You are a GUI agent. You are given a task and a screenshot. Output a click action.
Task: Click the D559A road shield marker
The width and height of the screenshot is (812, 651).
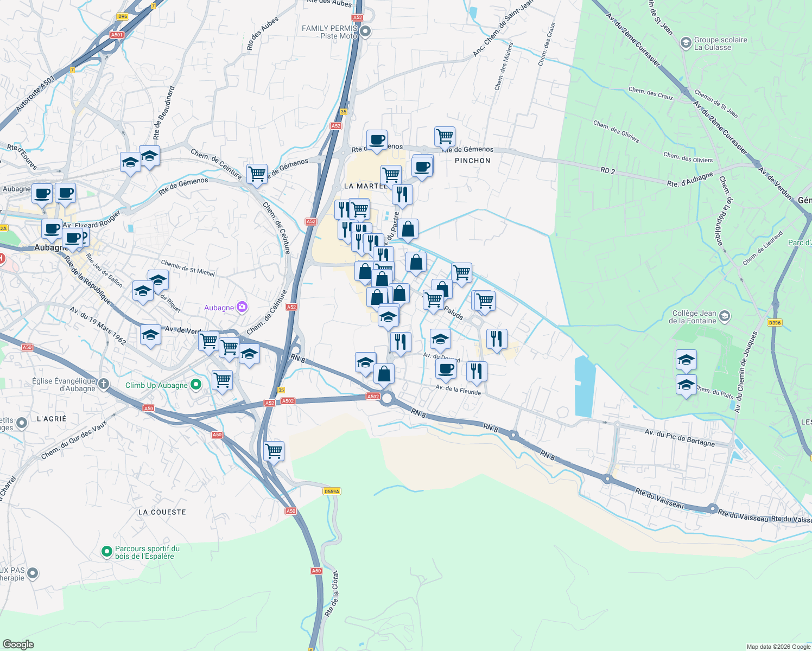(332, 490)
